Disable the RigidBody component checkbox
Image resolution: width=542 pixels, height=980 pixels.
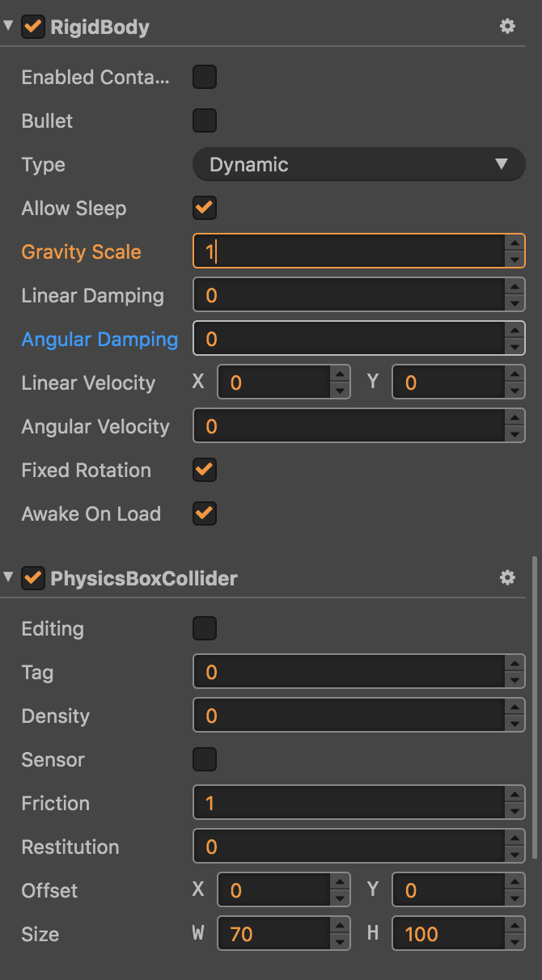pos(33,27)
